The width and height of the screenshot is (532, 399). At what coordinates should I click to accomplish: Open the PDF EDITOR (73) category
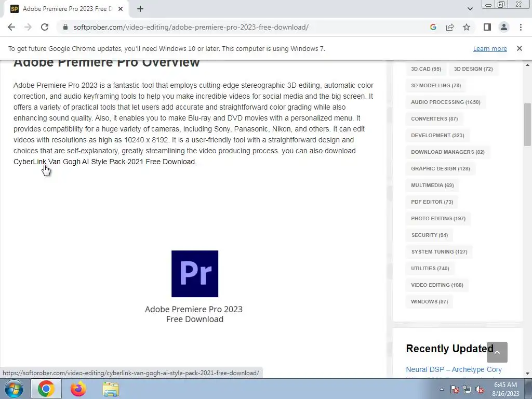coord(432,202)
